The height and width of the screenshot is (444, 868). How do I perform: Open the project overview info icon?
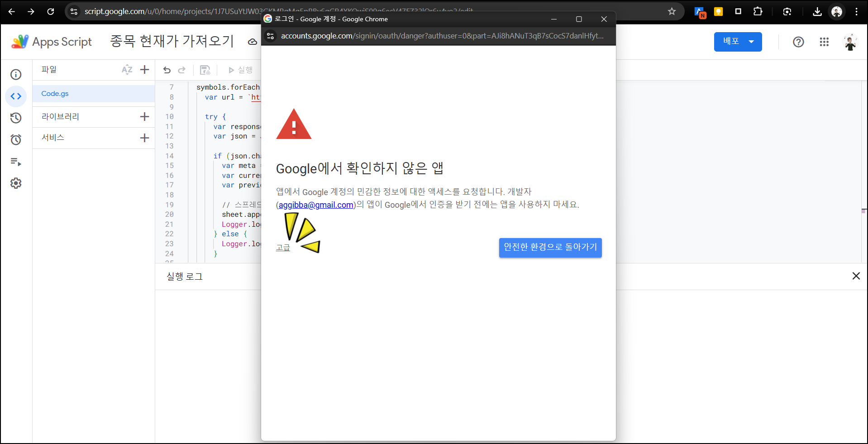[16, 75]
